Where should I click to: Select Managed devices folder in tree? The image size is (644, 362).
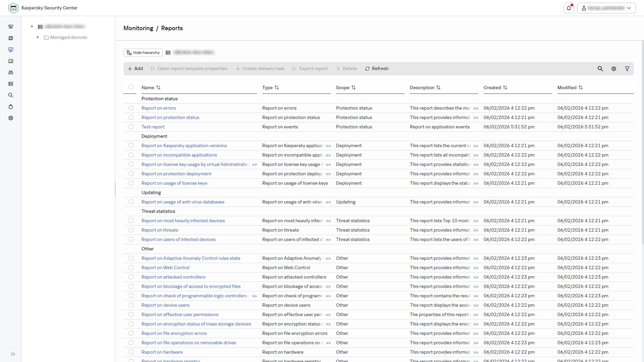[65, 37]
